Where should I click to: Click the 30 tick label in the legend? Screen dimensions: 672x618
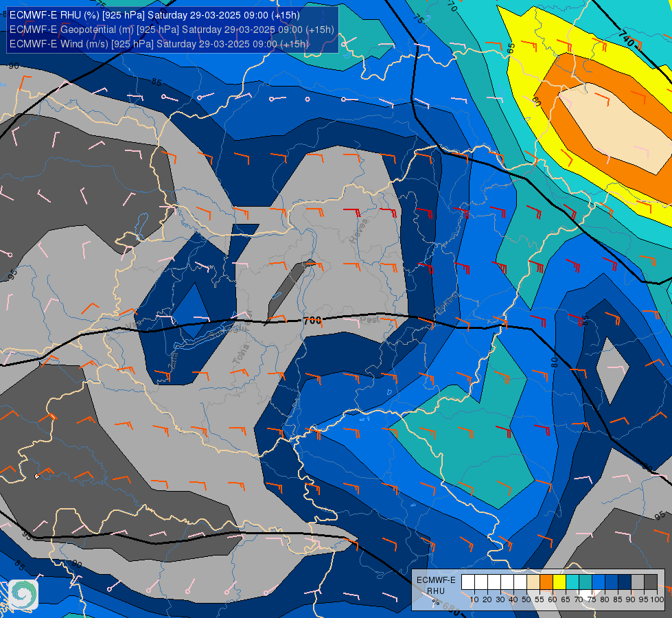500,599
